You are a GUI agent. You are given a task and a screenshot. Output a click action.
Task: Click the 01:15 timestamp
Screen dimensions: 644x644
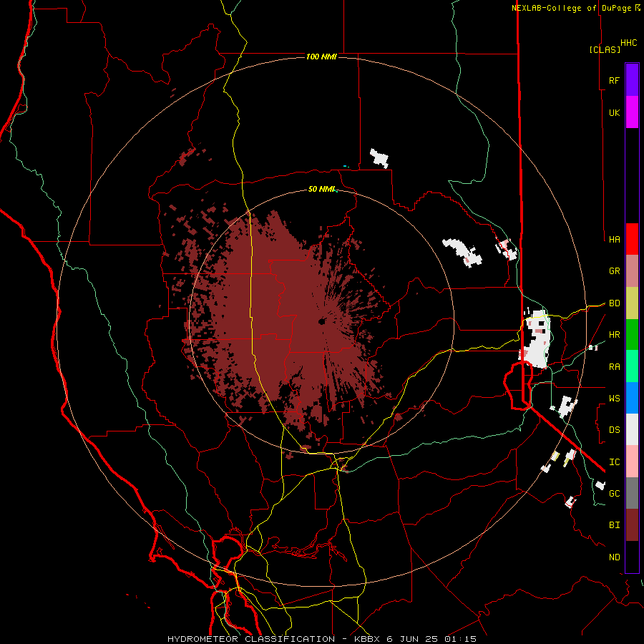(x=462, y=639)
